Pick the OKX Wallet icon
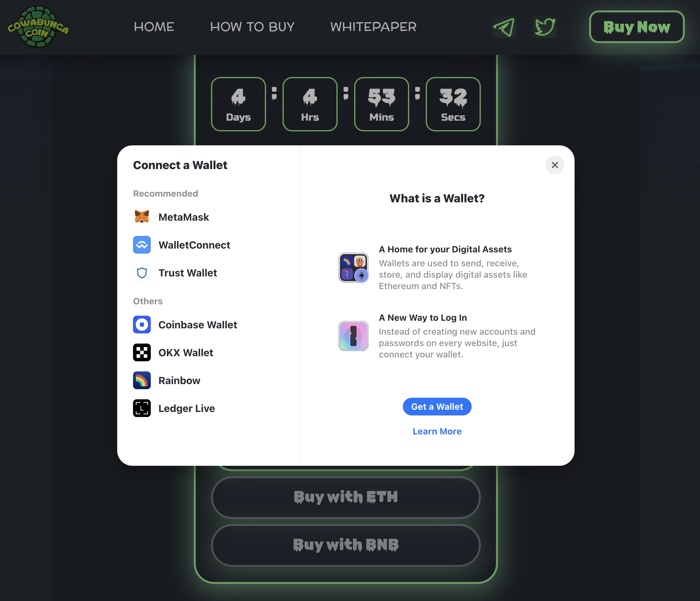700x601 pixels. pyautogui.click(x=142, y=353)
